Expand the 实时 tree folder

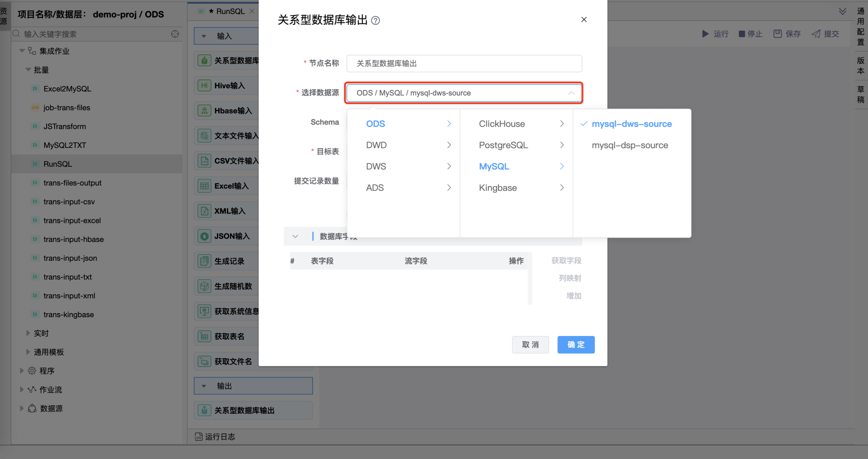click(x=28, y=333)
